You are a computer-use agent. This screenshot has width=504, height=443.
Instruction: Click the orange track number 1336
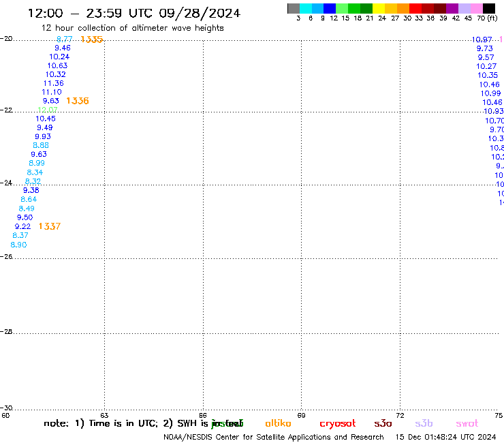point(78,101)
